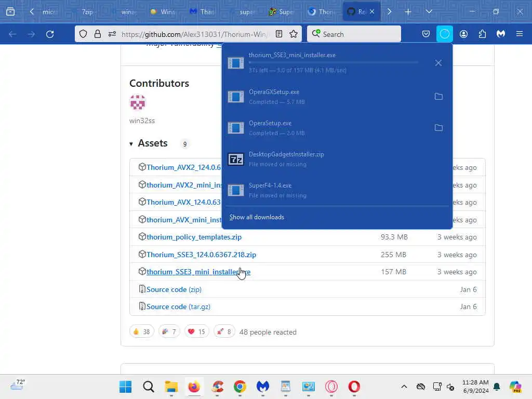The height and width of the screenshot is (399, 532).
Task: Focus the Search box in toolbar
Action: 354,34
